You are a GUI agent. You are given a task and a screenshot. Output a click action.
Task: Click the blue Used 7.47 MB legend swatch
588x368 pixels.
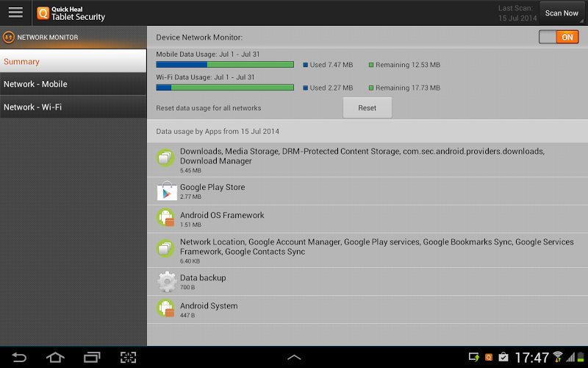pyautogui.click(x=305, y=65)
